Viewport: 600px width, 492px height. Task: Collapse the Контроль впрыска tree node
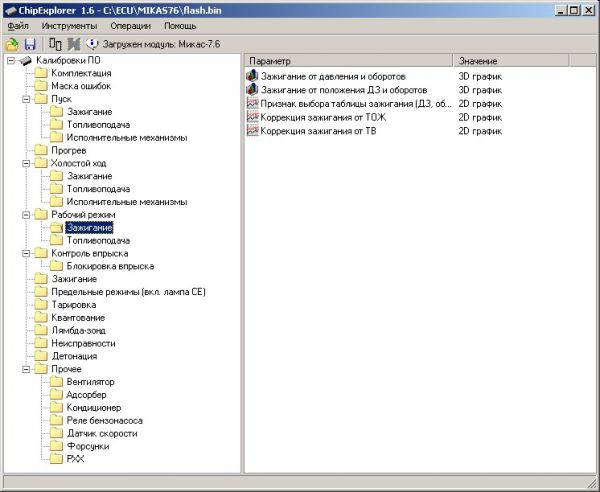[x=26, y=253]
